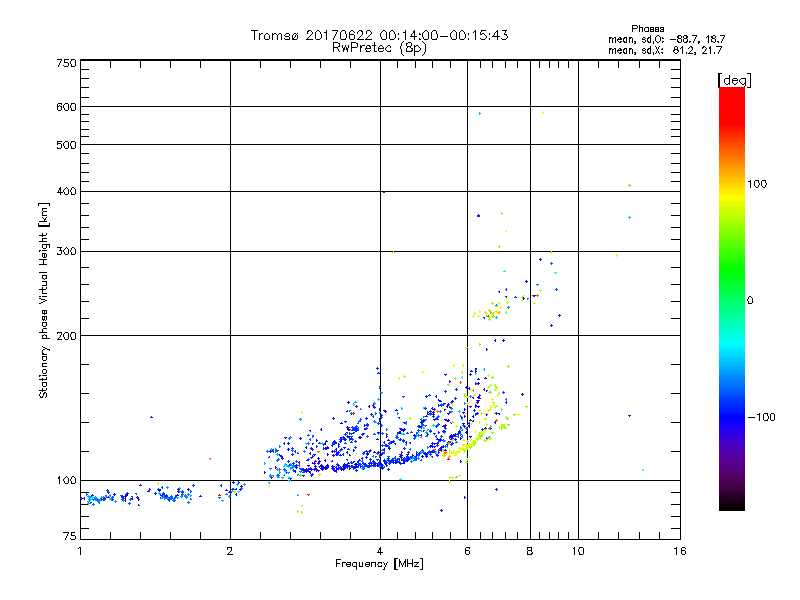Viewport: 800px width, 600px height.
Task: Click the x-axis tick label "16"
Action: pos(680,551)
